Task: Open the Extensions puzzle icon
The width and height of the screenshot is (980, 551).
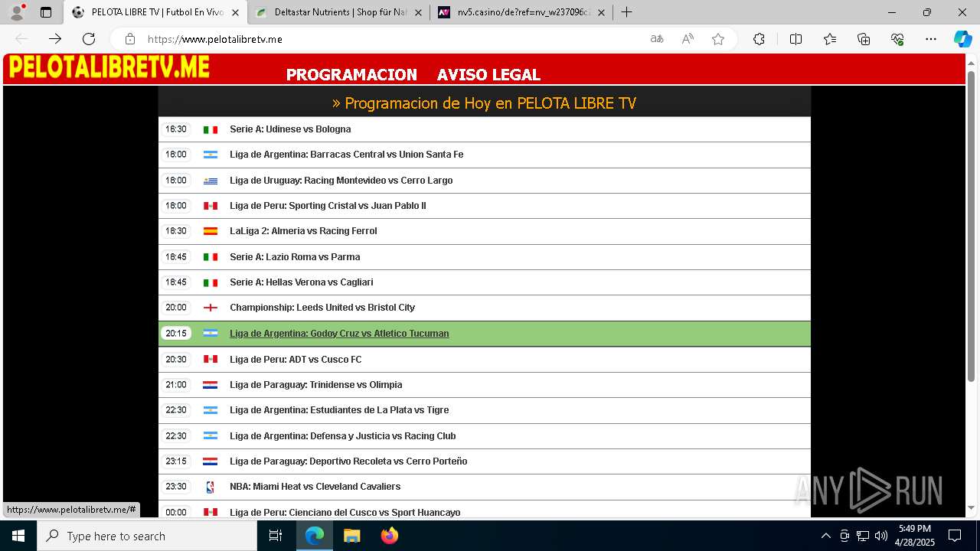Action: [x=759, y=39]
